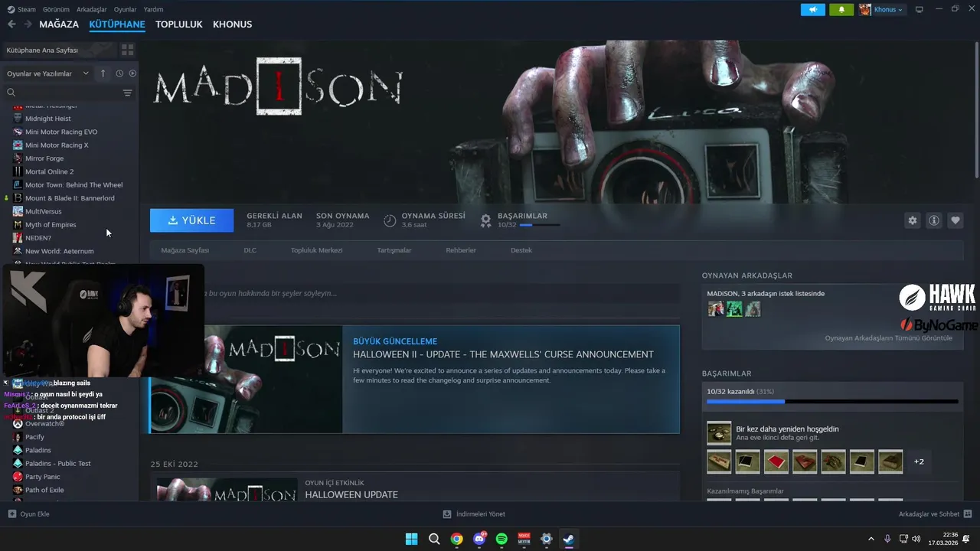980x551 pixels.
Task: Open the Arkadaşlar menu
Action: [x=92, y=9]
